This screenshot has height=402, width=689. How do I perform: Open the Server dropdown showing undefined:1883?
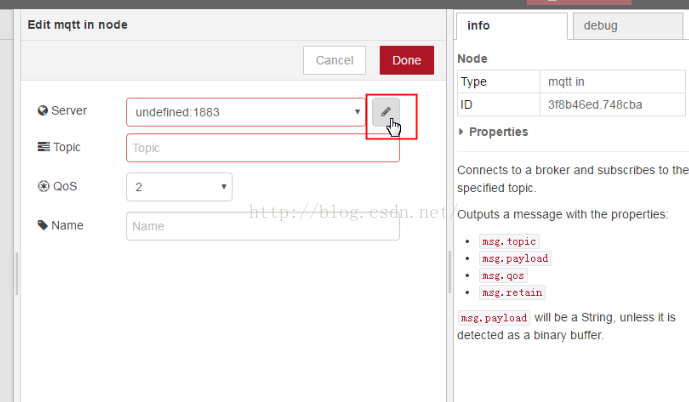[246, 112]
